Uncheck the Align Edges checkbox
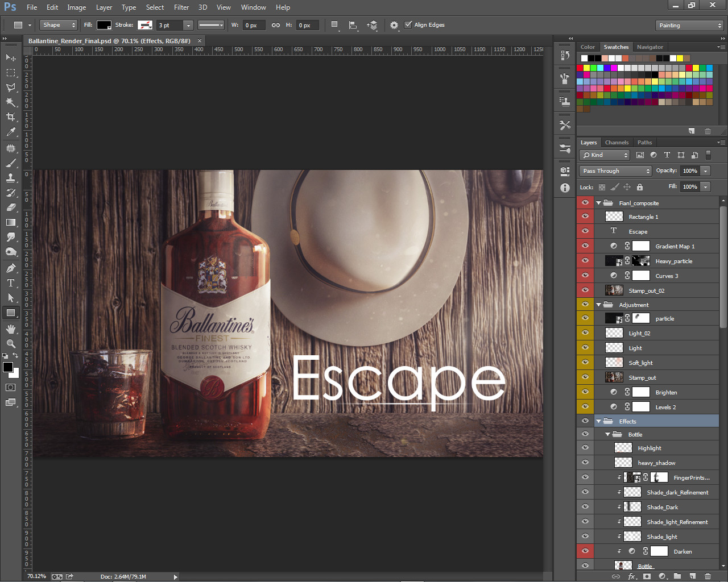This screenshot has height=582, width=728. (408, 24)
